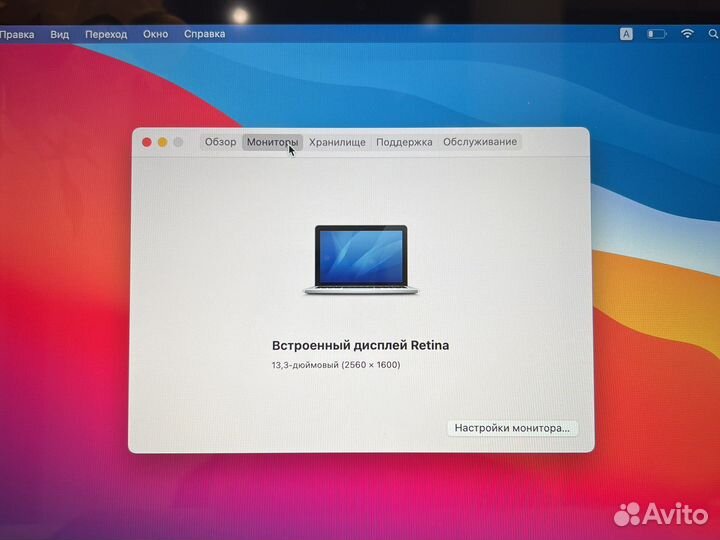Open Spotlight search magnifier icon

714,33
